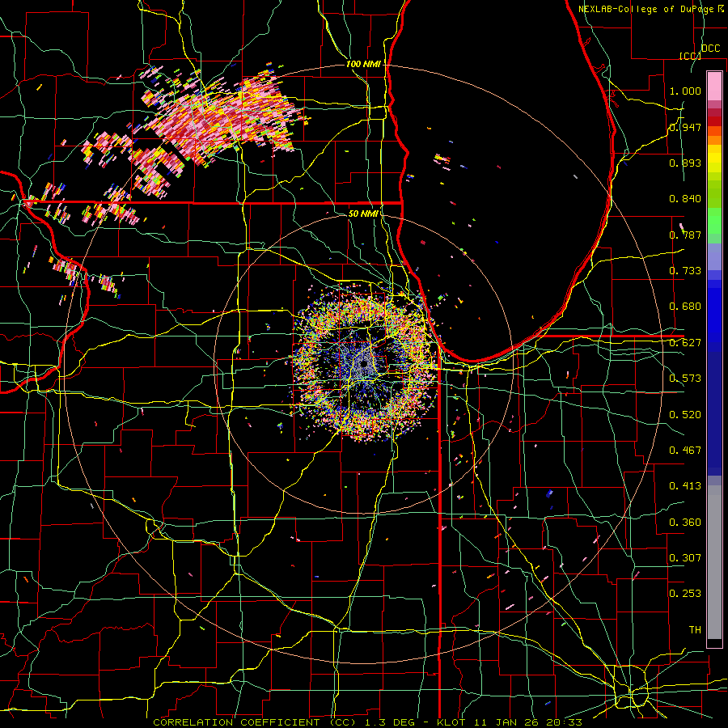Click the 0.840 scale value

pyautogui.click(x=685, y=199)
